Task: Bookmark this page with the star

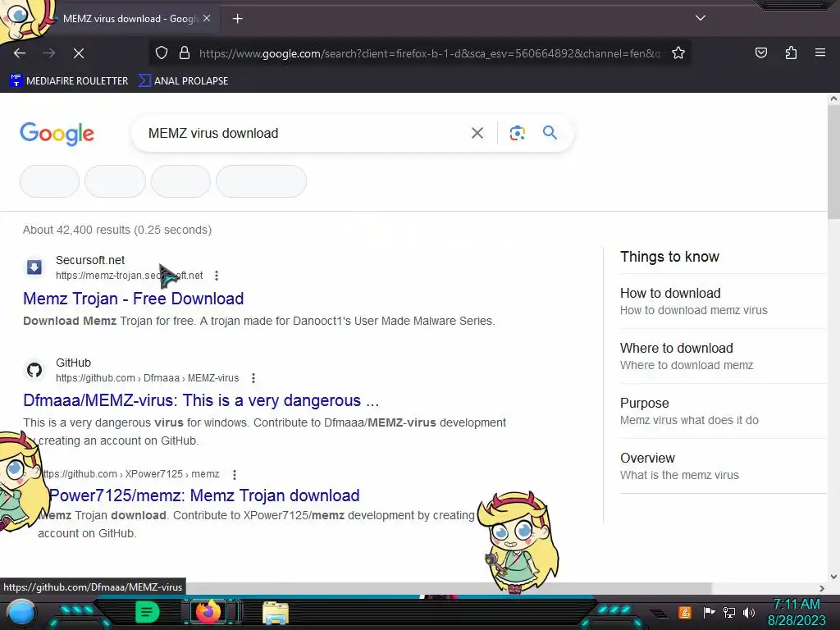Action: tap(678, 53)
